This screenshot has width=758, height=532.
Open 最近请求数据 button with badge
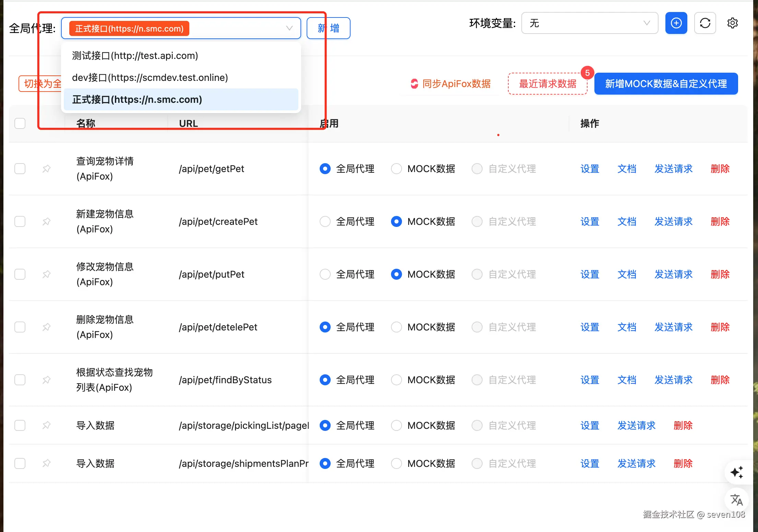(547, 84)
